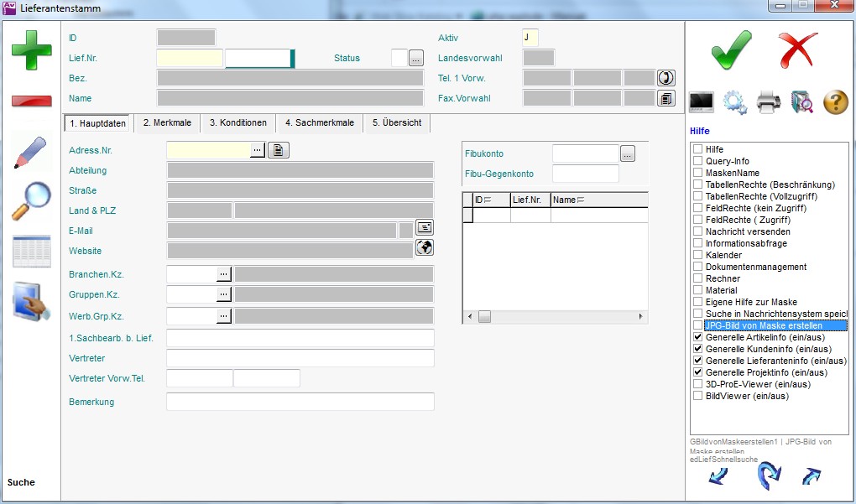Click into the Bemerkung input field
The width and height of the screenshot is (856, 504).
coord(300,402)
